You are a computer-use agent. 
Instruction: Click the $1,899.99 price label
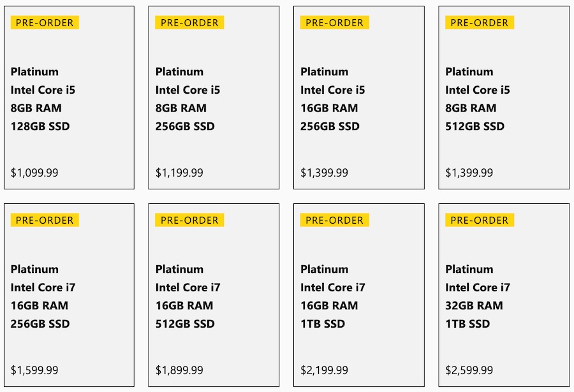179,370
